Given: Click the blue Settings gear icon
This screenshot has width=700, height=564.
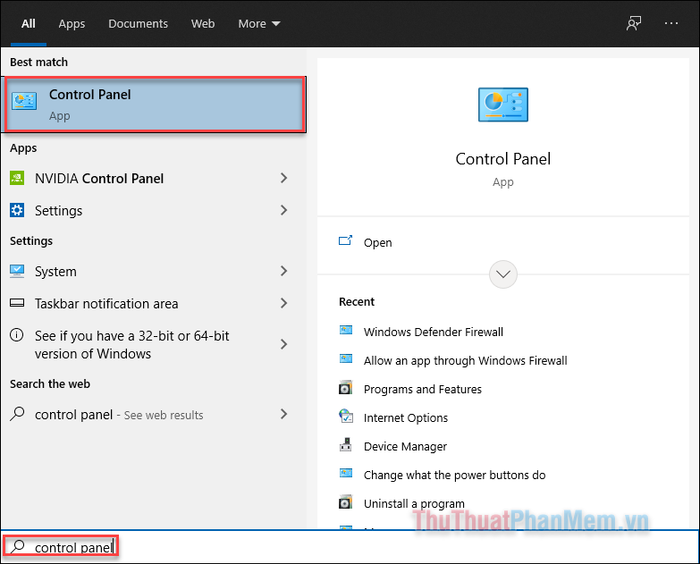Looking at the screenshot, I should click(x=17, y=210).
